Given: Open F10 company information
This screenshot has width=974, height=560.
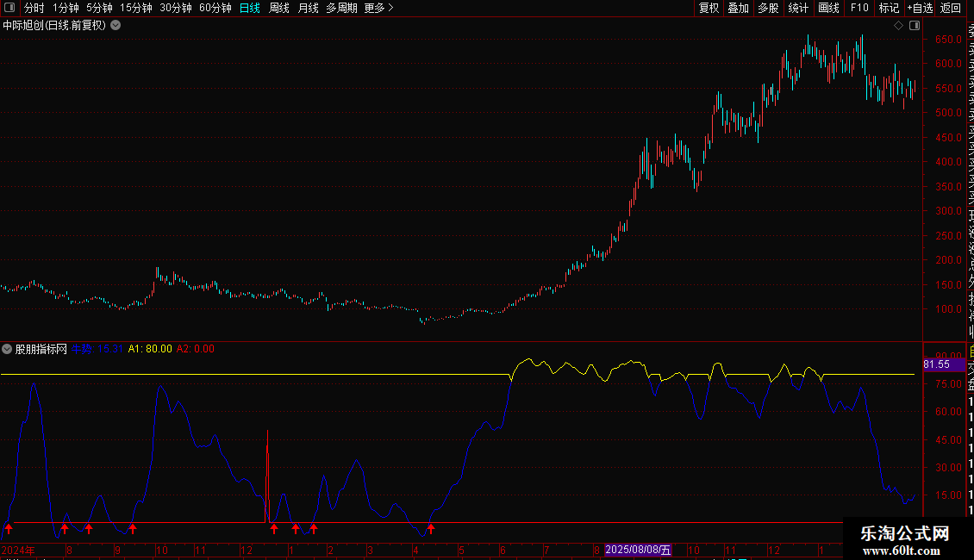Looking at the screenshot, I should click(x=859, y=8).
